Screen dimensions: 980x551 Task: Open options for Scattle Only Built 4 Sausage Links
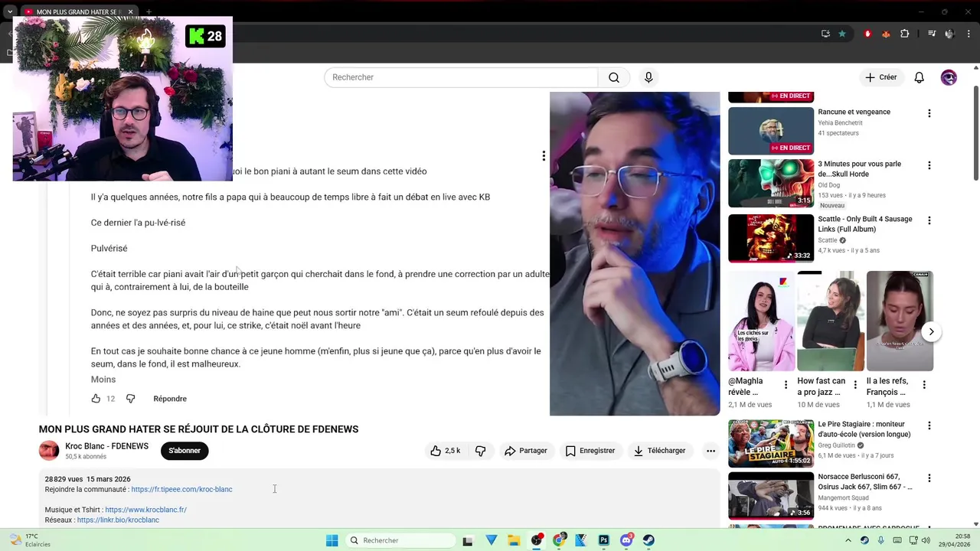(929, 220)
